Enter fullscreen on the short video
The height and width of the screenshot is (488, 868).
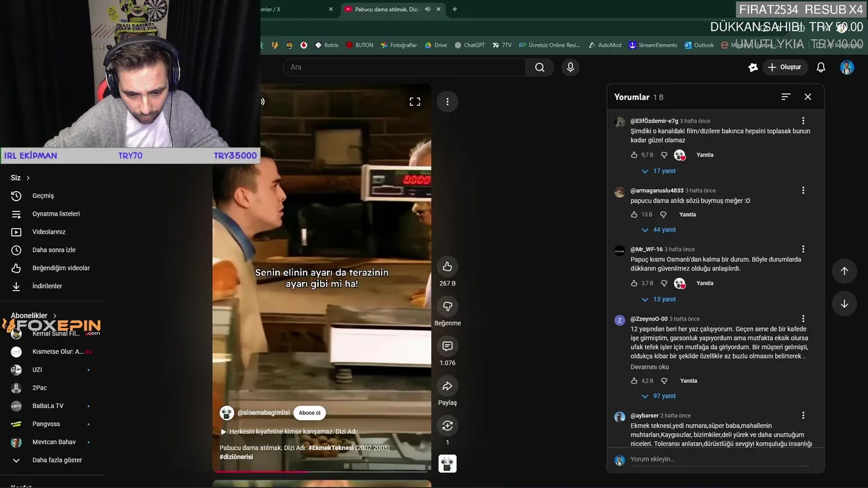tap(415, 102)
